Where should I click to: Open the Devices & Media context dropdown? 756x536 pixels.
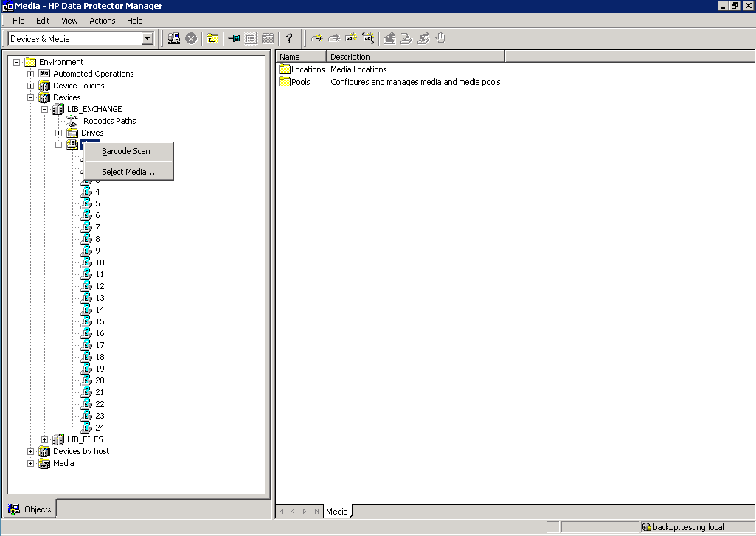click(x=147, y=38)
